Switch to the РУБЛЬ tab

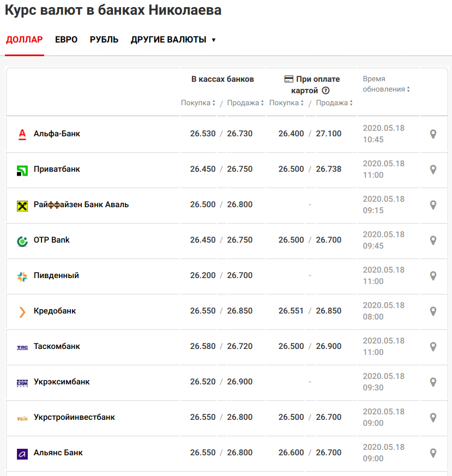pos(104,40)
